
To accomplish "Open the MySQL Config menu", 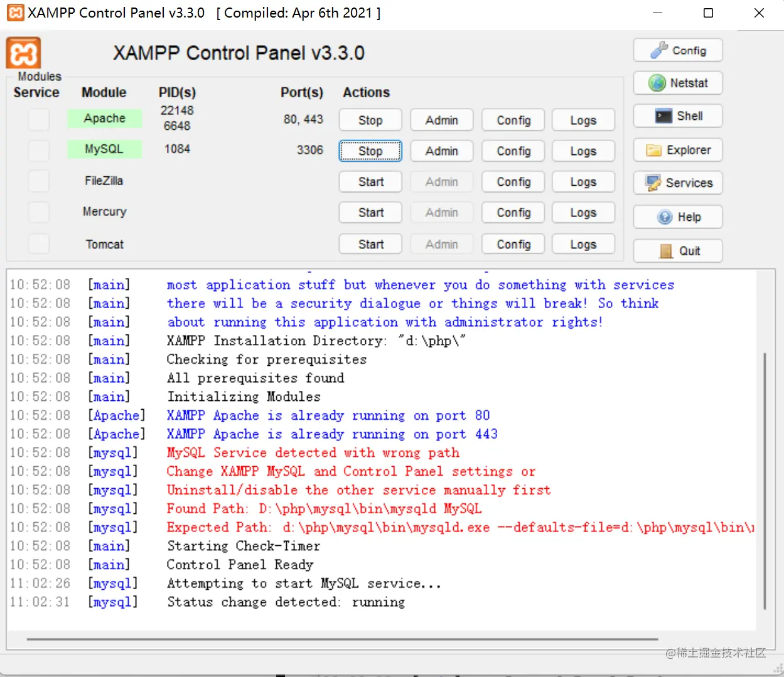I will pyautogui.click(x=513, y=151).
